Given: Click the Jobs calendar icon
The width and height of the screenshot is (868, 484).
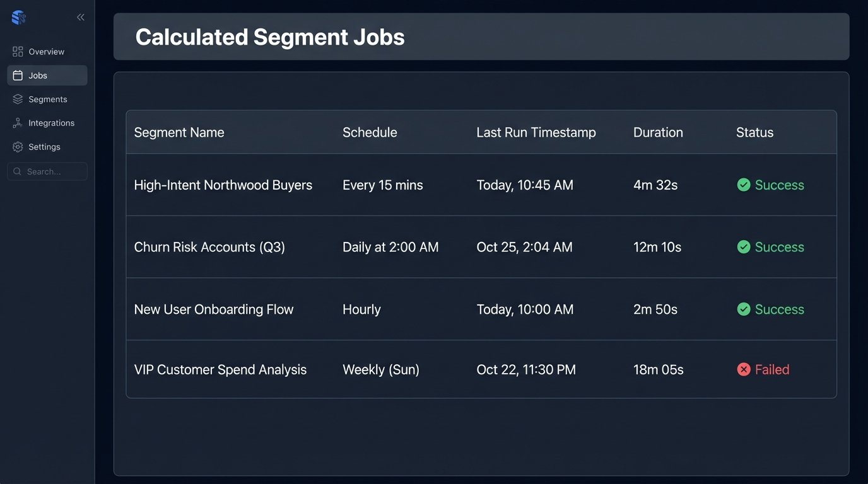Looking at the screenshot, I should click(18, 76).
